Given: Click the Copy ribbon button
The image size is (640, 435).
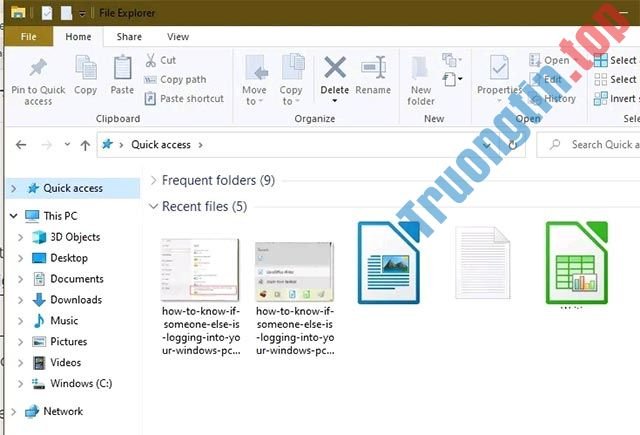Looking at the screenshot, I should click(85, 75).
